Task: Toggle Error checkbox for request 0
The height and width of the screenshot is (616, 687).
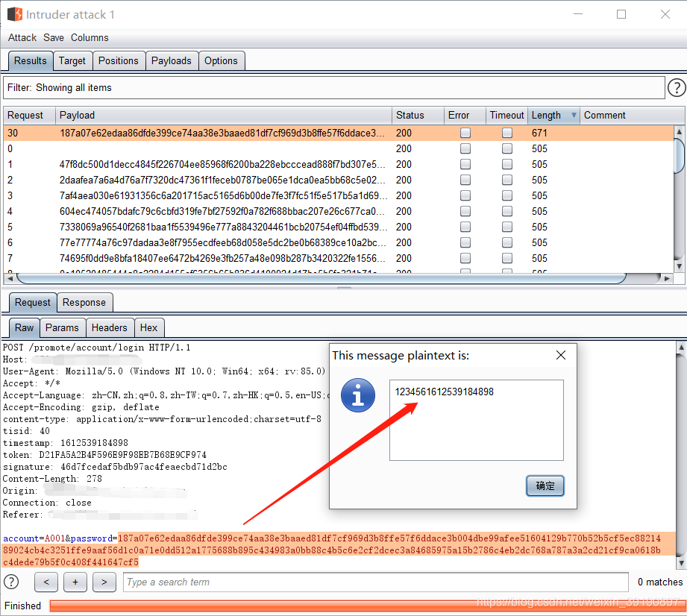Action: (465, 148)
